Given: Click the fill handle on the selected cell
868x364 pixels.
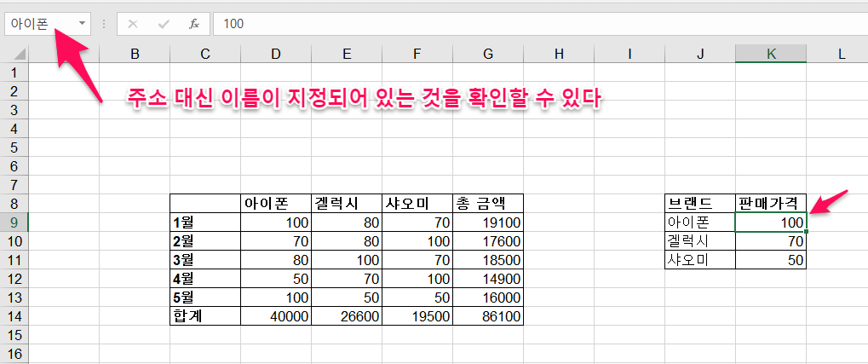Looking at the screenshot, I should click(807, 232).
